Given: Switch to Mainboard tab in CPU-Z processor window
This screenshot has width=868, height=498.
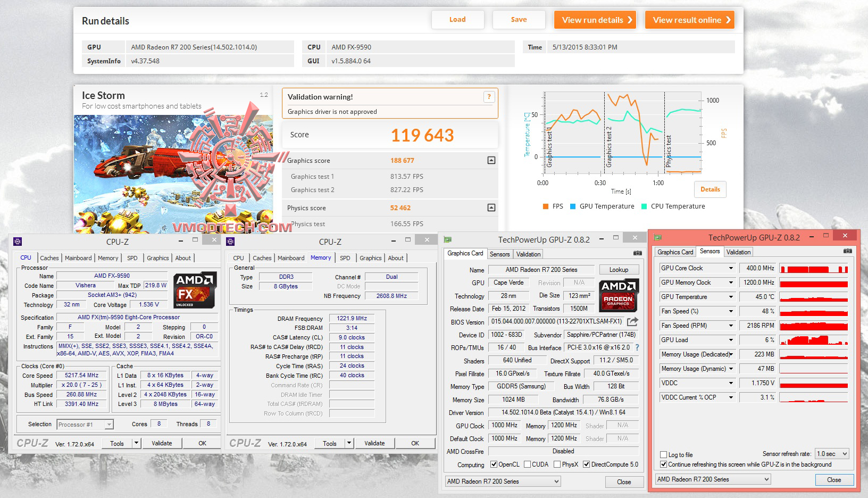Looking at the screenshot, I should (x=78, y=258).
